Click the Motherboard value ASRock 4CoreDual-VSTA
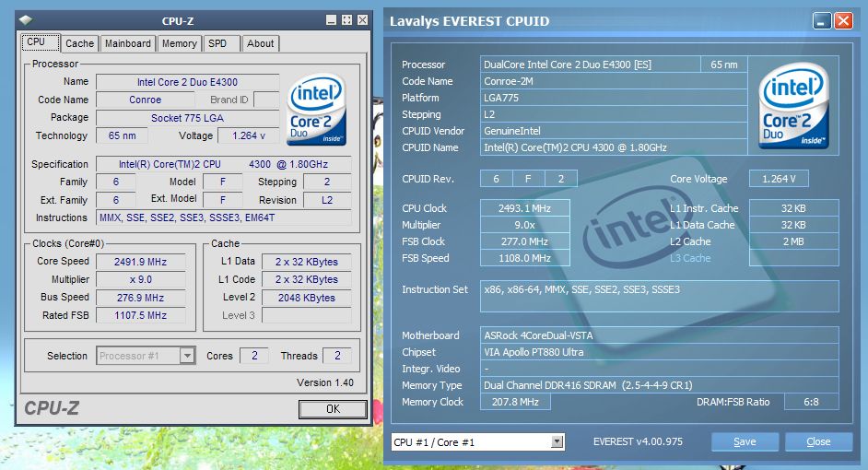The height and width of the screenshot is (470, 868). coord(660,335)
